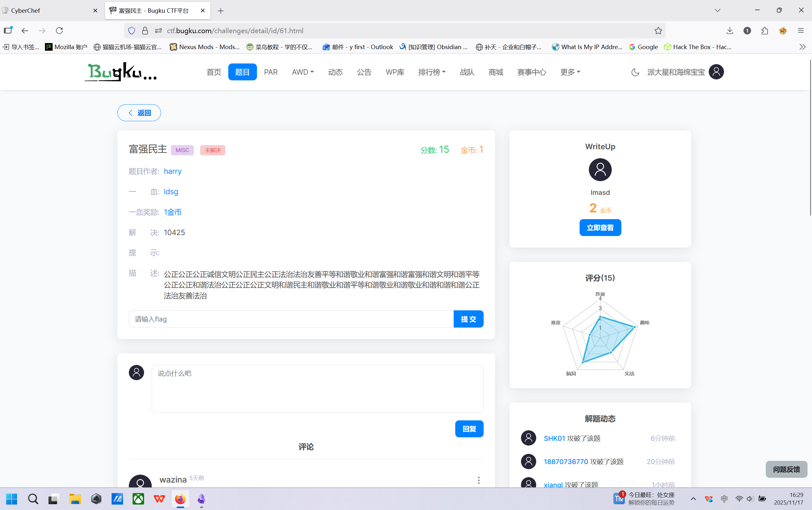Open Firefox from the taskbar
The image size is (812, 510).
180,499
